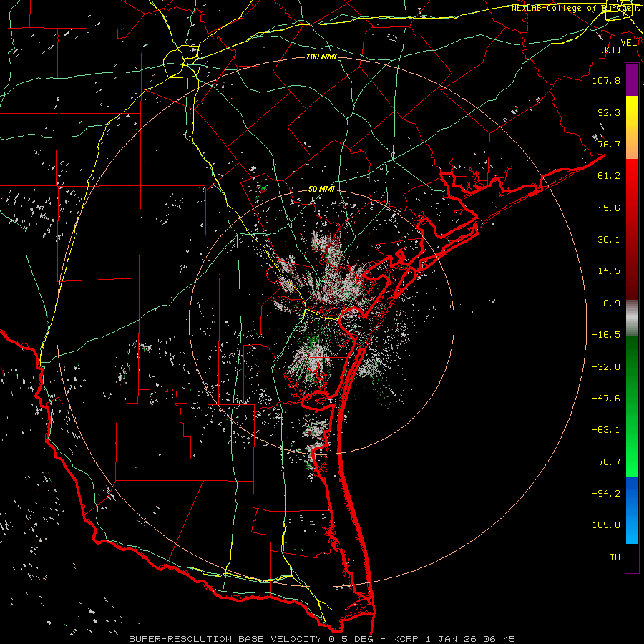Click the VEL legend title
Image resolution: width=644 pixels, height=644 pixels.
click(628, 43)
